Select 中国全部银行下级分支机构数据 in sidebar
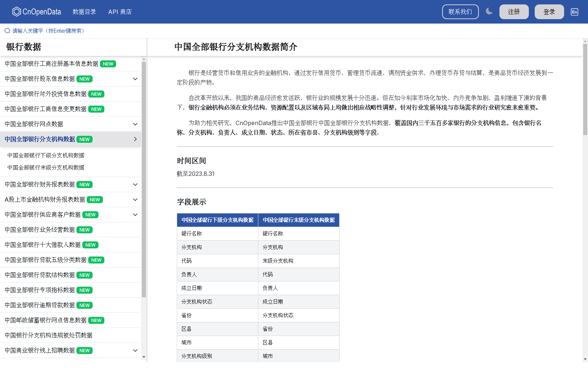 46,155
